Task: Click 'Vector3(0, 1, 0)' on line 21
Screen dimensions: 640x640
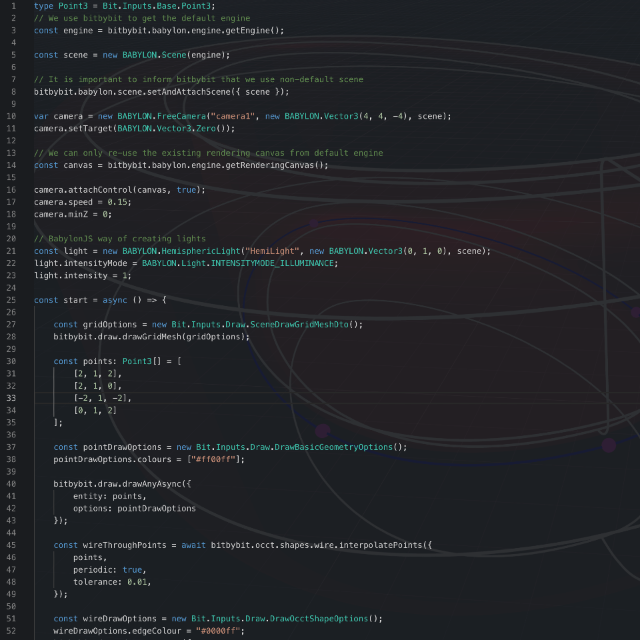Action: tap(410, 251)
